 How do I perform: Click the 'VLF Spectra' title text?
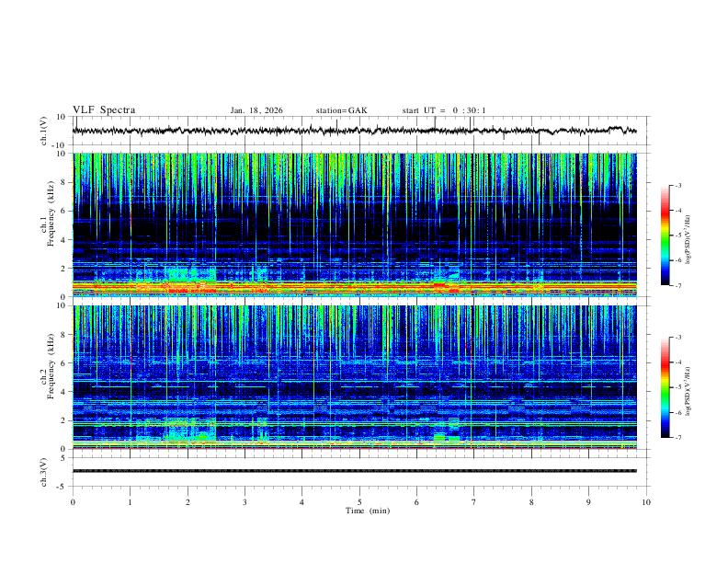[x=104, y=110]
